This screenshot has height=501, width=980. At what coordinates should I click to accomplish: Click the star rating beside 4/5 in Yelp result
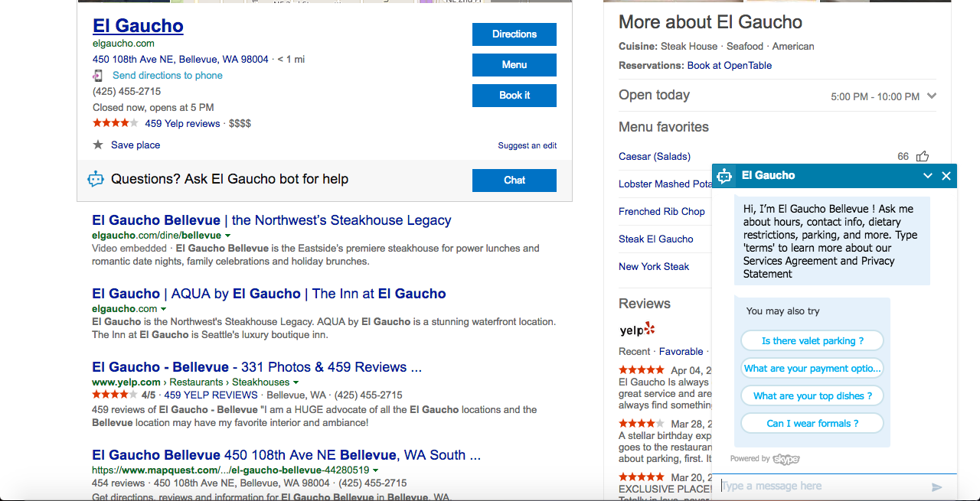115,395
